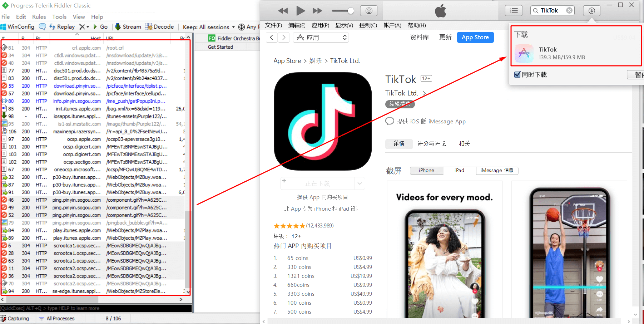
Task: Select the App Store tab
Action: [475, 37]
